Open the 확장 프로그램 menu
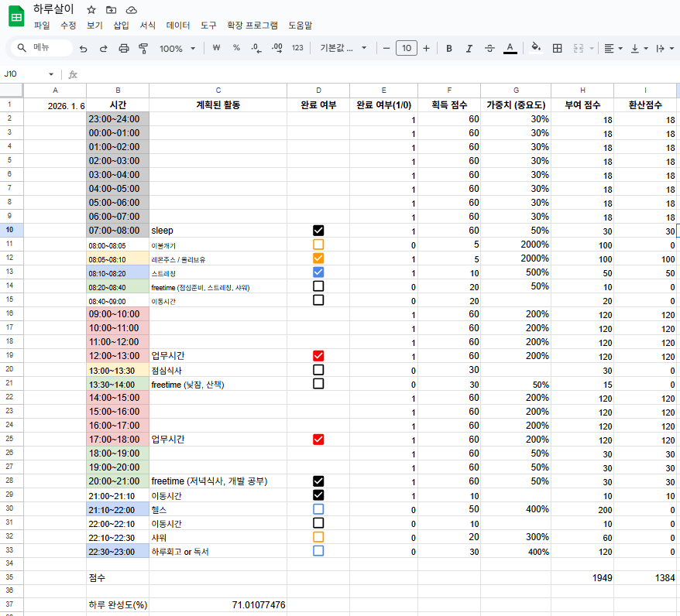 (252, 26)
